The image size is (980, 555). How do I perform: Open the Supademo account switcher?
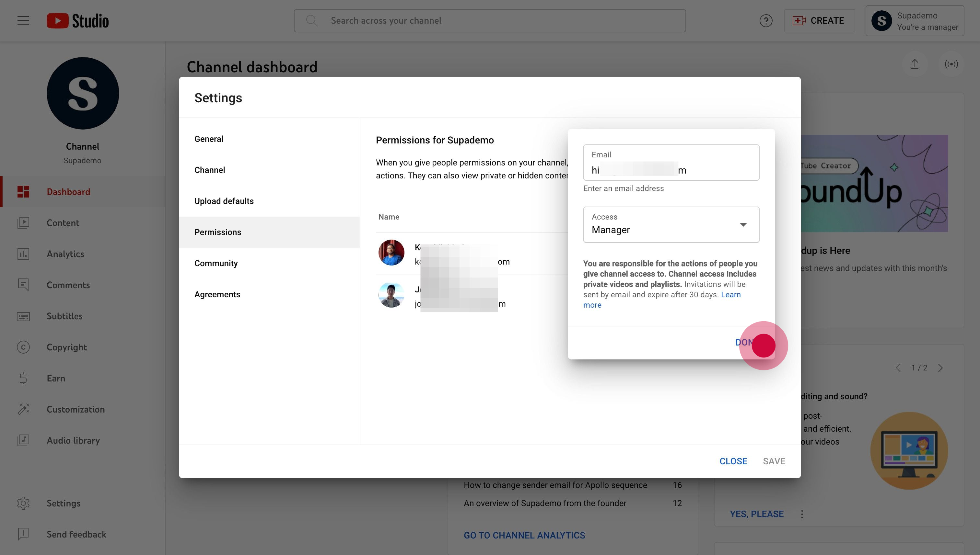click(x=915, y=21)
